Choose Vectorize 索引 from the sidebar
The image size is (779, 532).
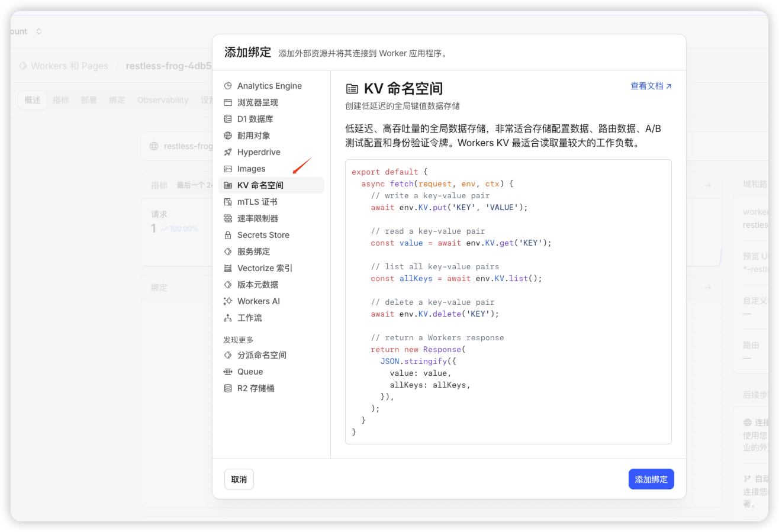[x=265, y=268]
